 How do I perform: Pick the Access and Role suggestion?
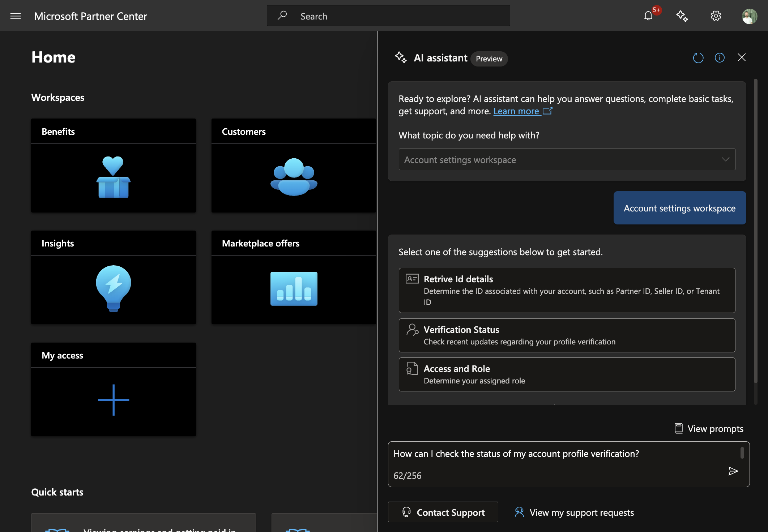[567, 374]
